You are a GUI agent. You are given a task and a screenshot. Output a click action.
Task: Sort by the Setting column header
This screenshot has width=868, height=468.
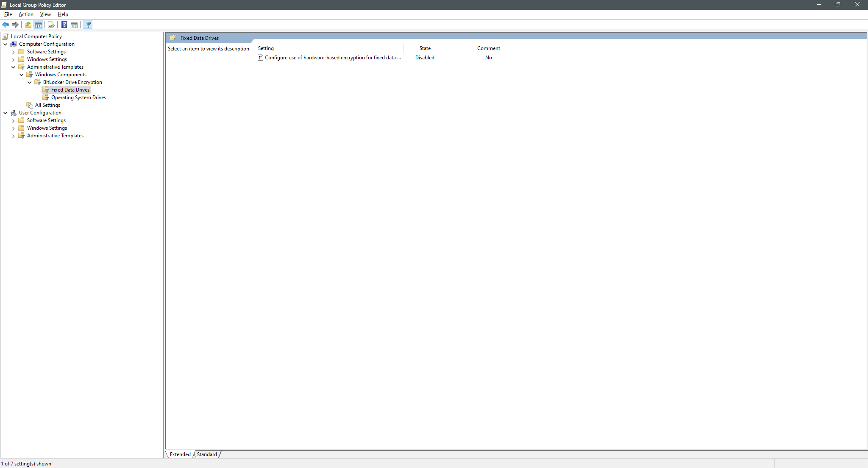coord(329,48)
